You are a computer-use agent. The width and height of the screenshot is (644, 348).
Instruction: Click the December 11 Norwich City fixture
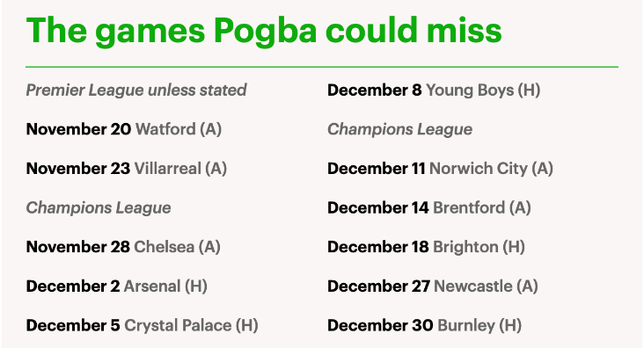[440, 169]
